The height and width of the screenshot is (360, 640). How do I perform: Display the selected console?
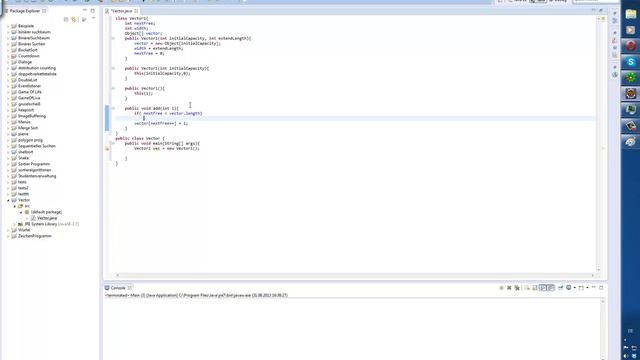click(569, 288)
